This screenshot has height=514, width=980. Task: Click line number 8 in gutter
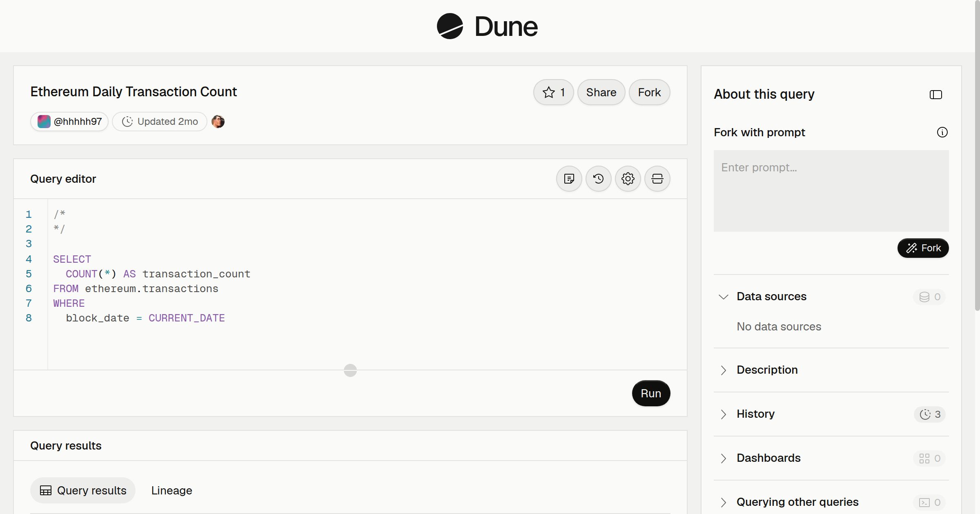tap(29, 318)
